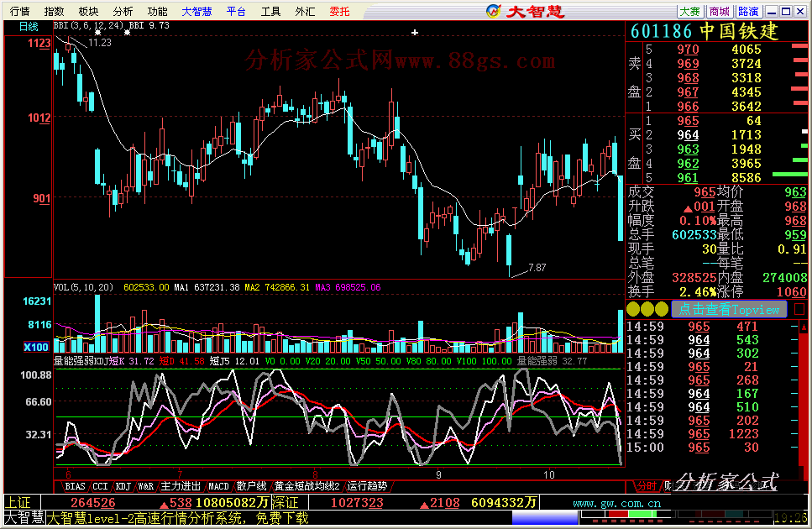Viewport: 812px width, 529px height.
Task: Click buy level 1 price 965
Action: [688, 121]
